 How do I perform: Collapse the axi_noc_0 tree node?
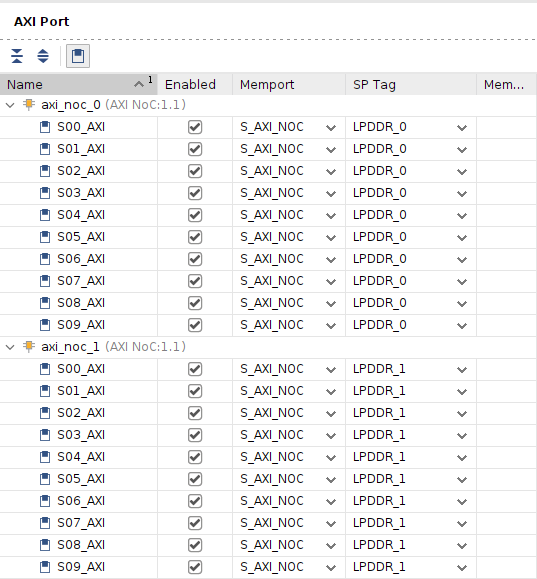pos(10,105)
